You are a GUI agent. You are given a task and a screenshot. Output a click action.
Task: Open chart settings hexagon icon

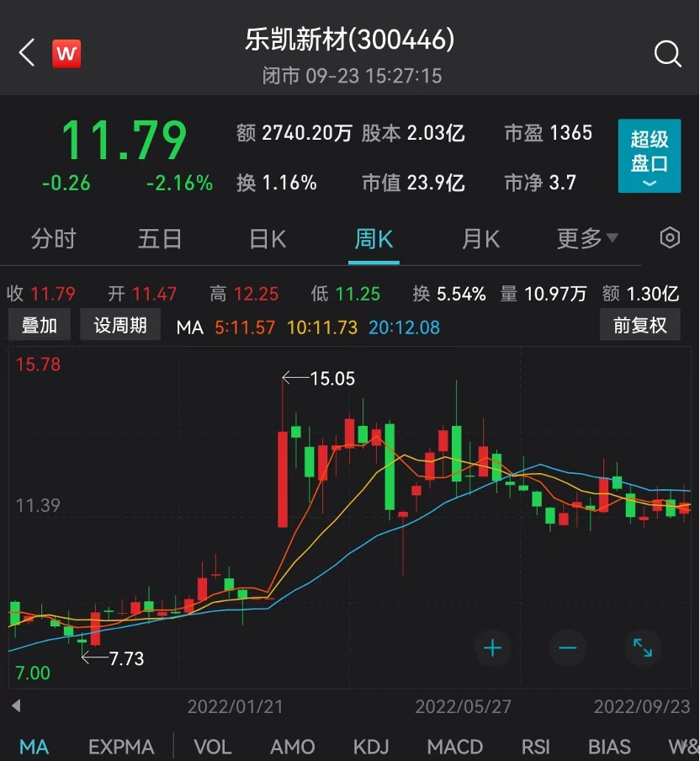(x=670, y=237)
